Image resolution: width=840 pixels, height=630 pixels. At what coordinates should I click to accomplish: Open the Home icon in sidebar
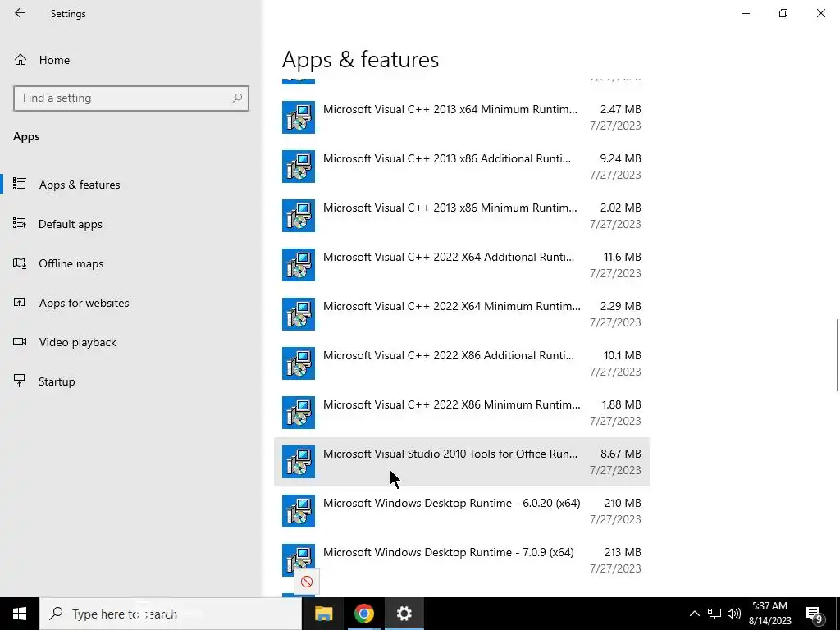[x=21, y=59]
